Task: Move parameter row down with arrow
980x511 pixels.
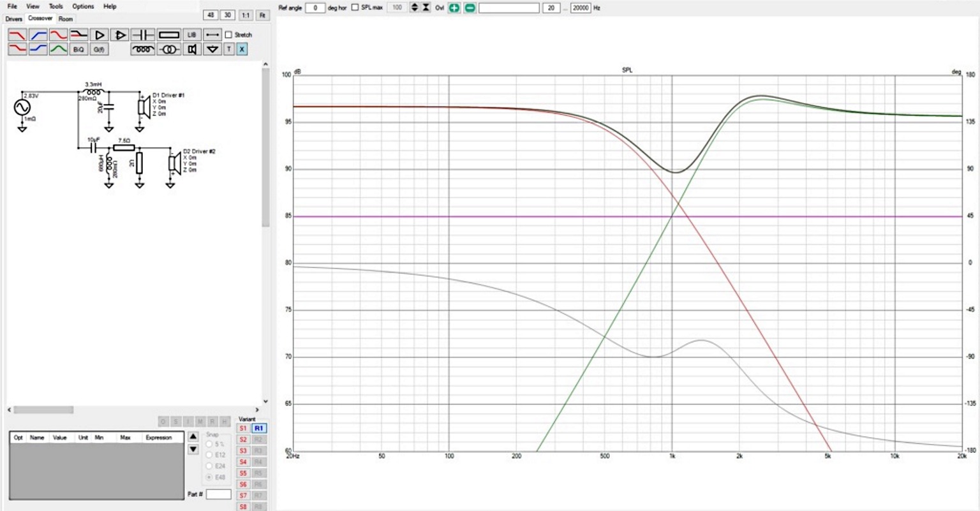Action: pyautogui.click(x=193, y=449)
